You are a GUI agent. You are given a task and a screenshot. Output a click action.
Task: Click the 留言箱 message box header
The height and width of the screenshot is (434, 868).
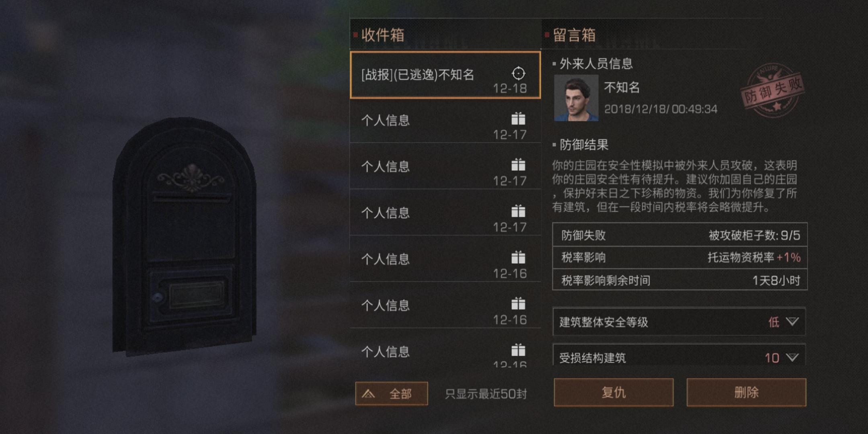click(574, 35)
